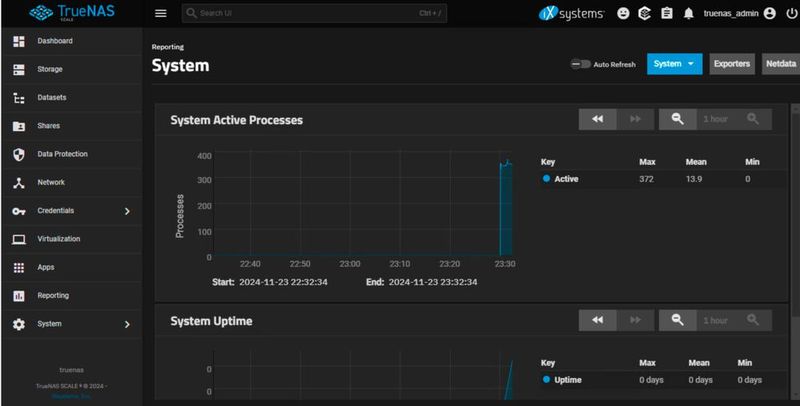Open the Jobs clipboard icon
The image size is (800, 406).
(666, 14)
